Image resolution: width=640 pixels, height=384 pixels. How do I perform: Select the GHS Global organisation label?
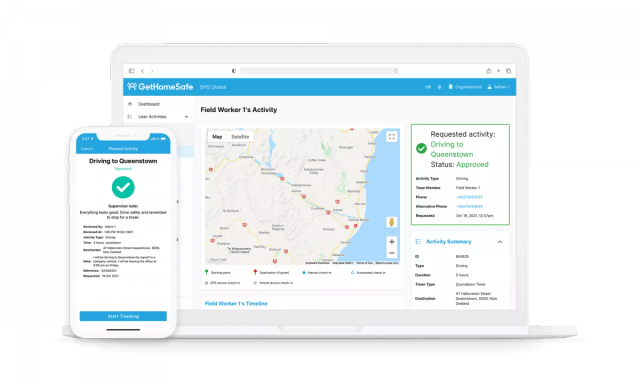(x=213, y=87)
